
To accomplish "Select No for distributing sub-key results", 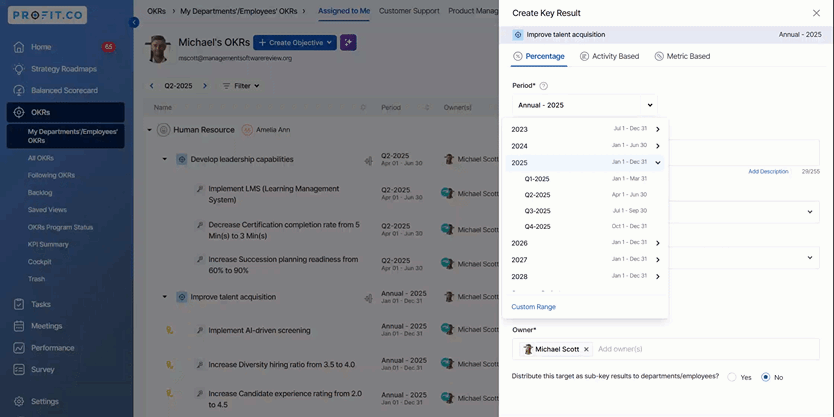I will (766, 377).
